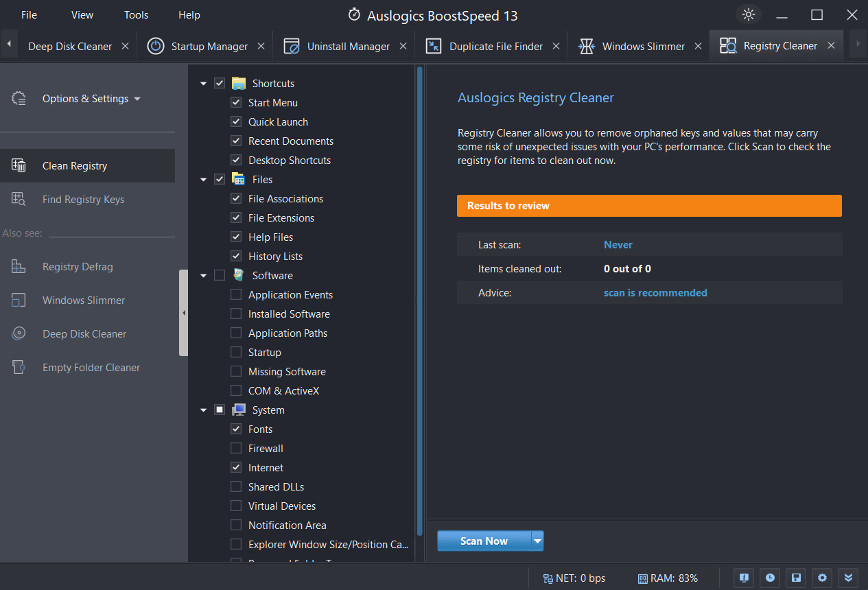Open the View menu

pos(82,14)
